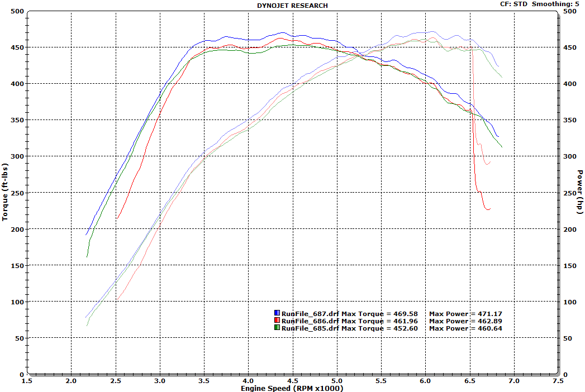Click the red RunFile_686 legend swatch
The width and height of the screenshot is (585, 392).
click(277, 321)
